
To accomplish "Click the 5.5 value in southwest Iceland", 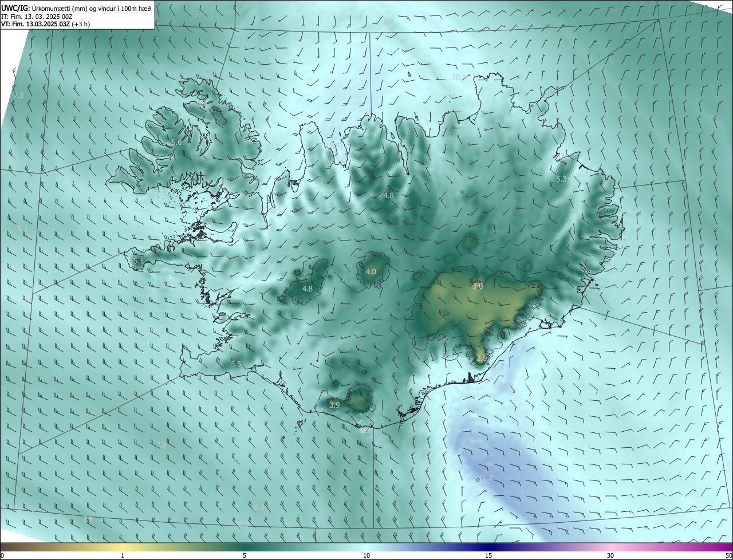I will (236, 364).
